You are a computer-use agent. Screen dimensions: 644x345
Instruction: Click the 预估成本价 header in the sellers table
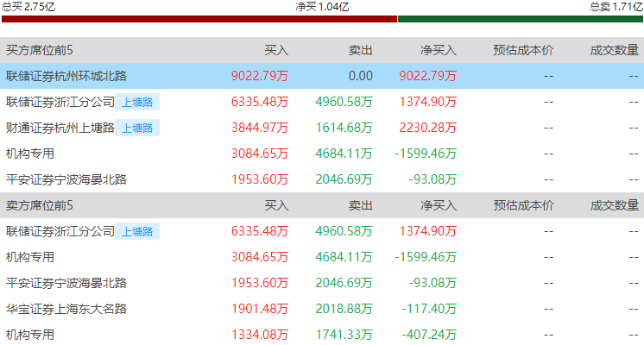pos(523,205)
